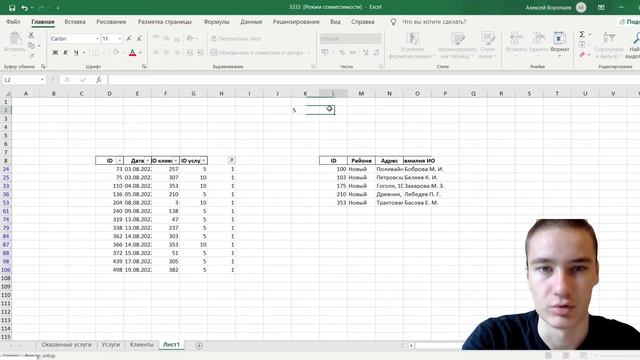Open the filter dropdown on ID услуги header
The width and height of the screenshot is (640, 360).
tap(204, 161)
